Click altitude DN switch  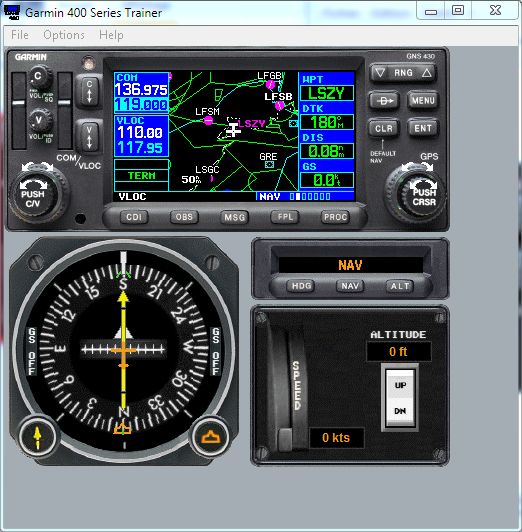pos(400,411)
